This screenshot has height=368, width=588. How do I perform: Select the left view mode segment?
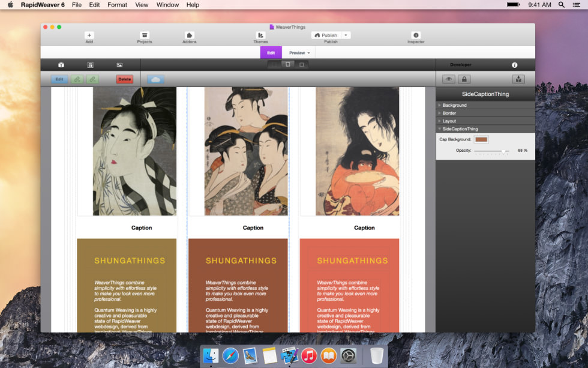pos(274,64)
